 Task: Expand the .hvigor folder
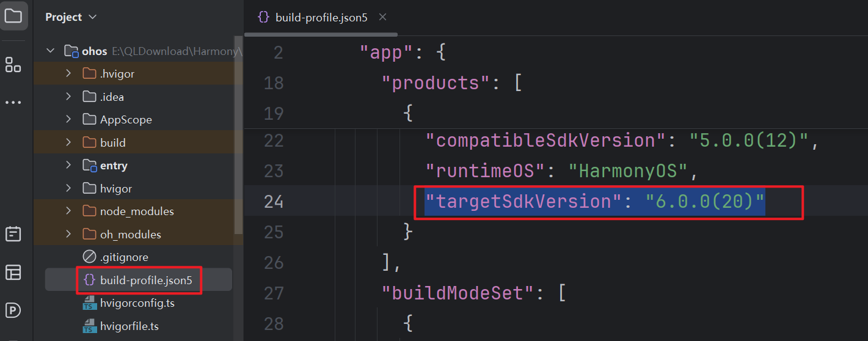[68, 74]
